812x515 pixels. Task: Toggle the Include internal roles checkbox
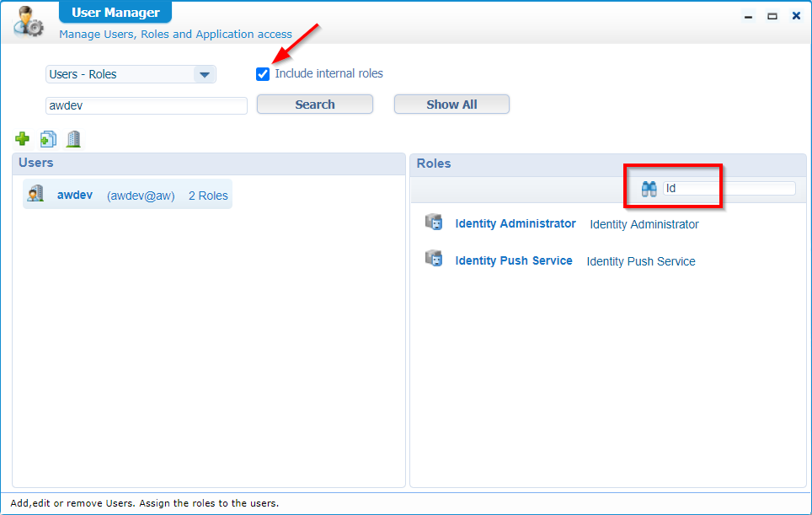(263, 74)
